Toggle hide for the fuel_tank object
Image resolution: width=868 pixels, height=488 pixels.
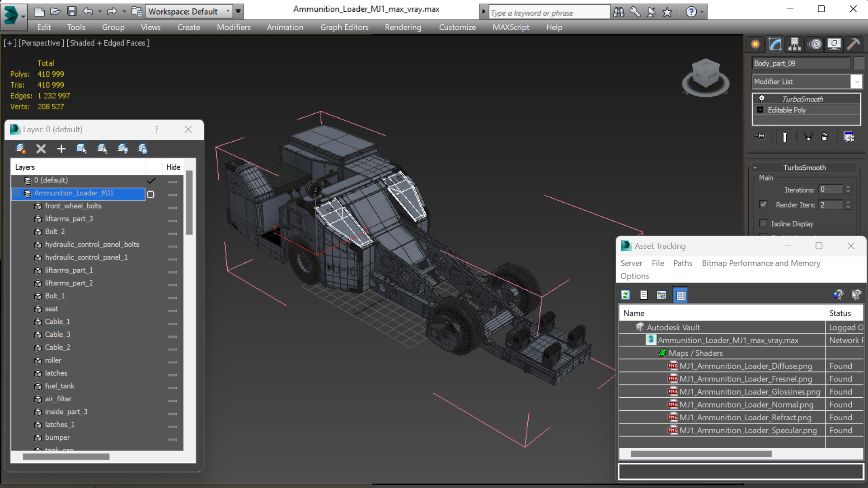point(172,388)
